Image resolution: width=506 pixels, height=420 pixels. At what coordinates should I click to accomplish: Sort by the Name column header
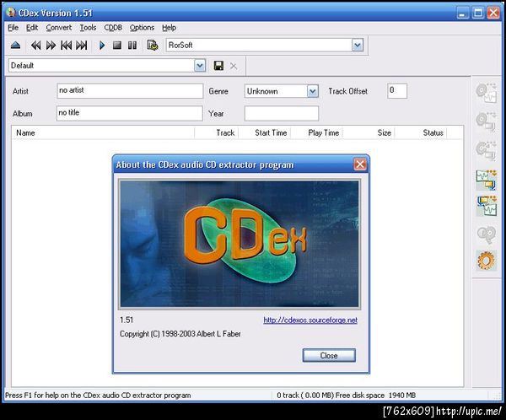(x=103, y=132)
